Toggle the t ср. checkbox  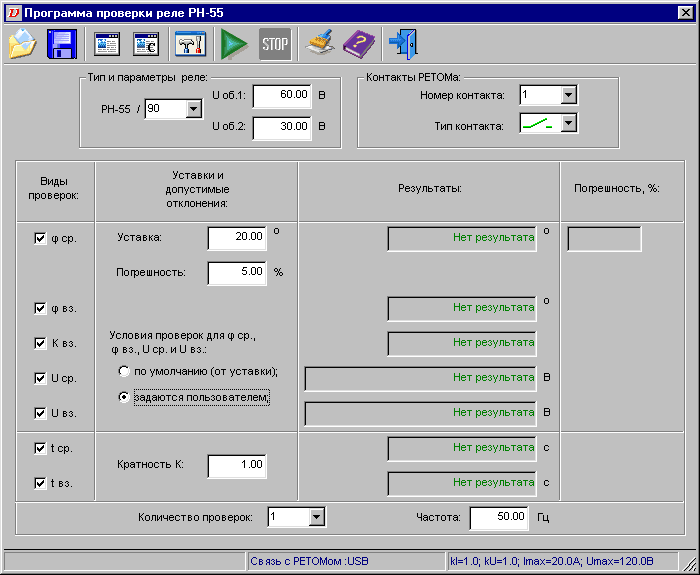pos(40,448)
